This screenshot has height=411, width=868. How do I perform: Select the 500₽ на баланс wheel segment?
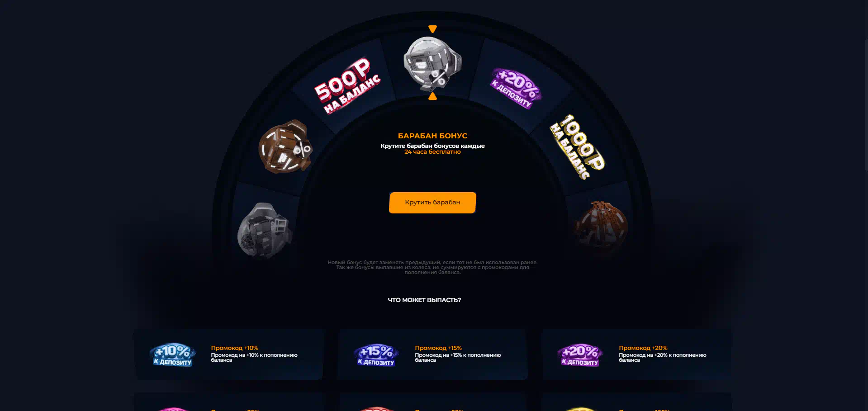coord(347,85)
